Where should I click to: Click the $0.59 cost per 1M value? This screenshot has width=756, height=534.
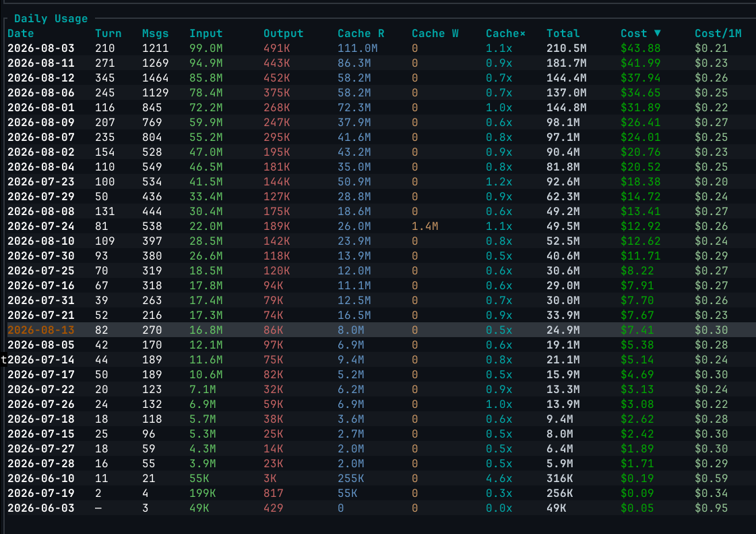pyautogui.click(x=711, y=479)
